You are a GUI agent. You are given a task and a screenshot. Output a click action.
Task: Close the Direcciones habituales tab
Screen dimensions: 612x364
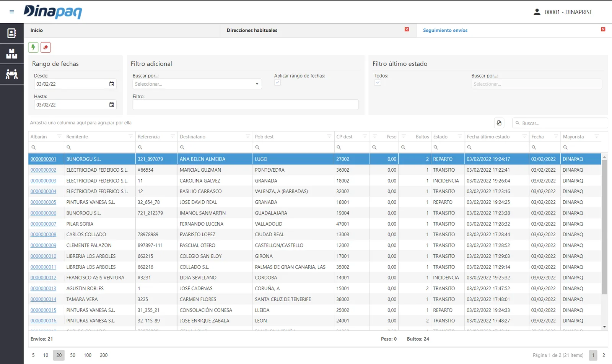(x=407, y=29)
